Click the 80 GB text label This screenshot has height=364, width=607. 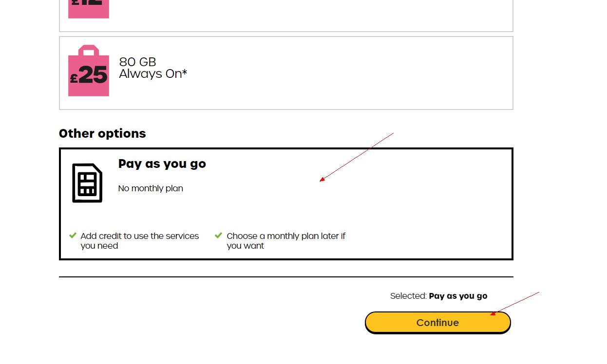(x=137, y=62)
